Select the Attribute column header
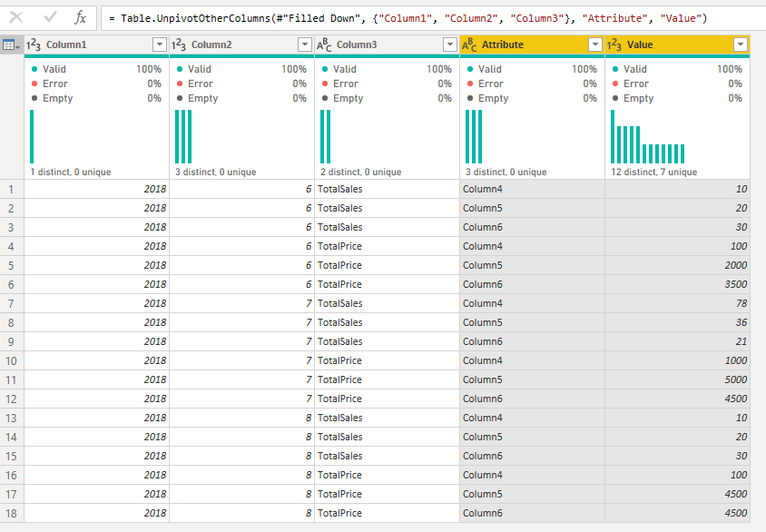The height and width of the screenshot is (532, 766). coord(532,45)
